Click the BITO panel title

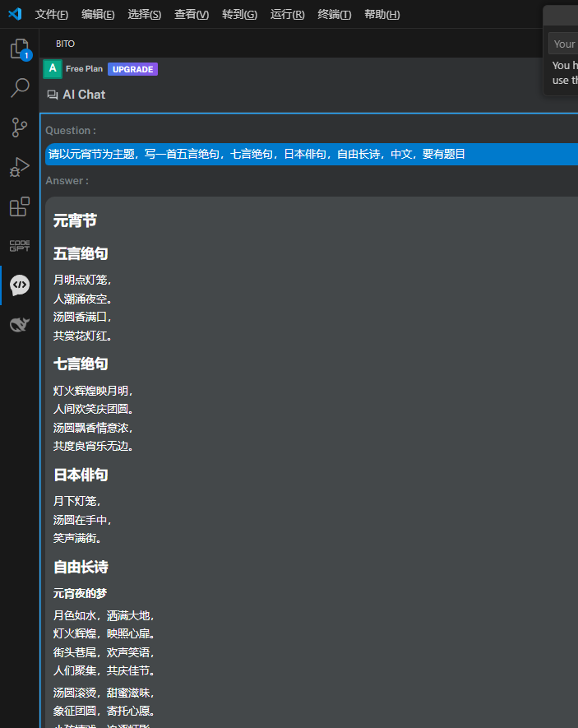66,44
